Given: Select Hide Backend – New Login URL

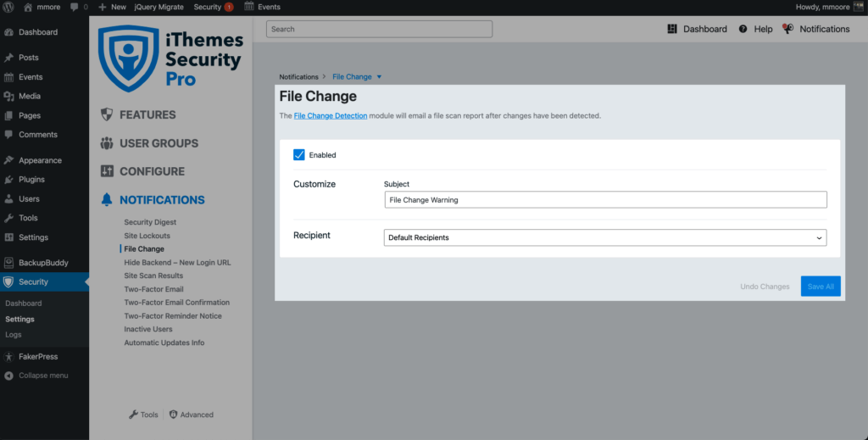Looking at the screenshot, I should click(x=177, y=262).
